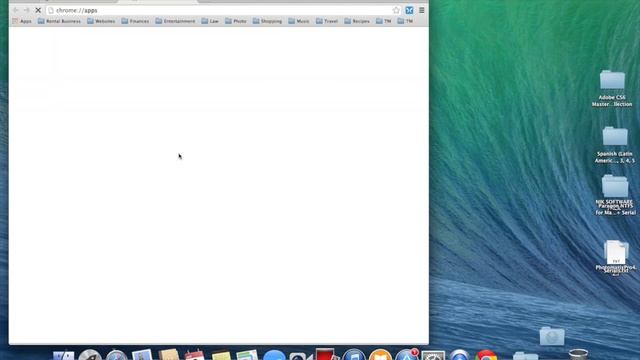Open Safari compass icon in the dock
Viewport: 640px width, 360px height.
click(116, 355)
